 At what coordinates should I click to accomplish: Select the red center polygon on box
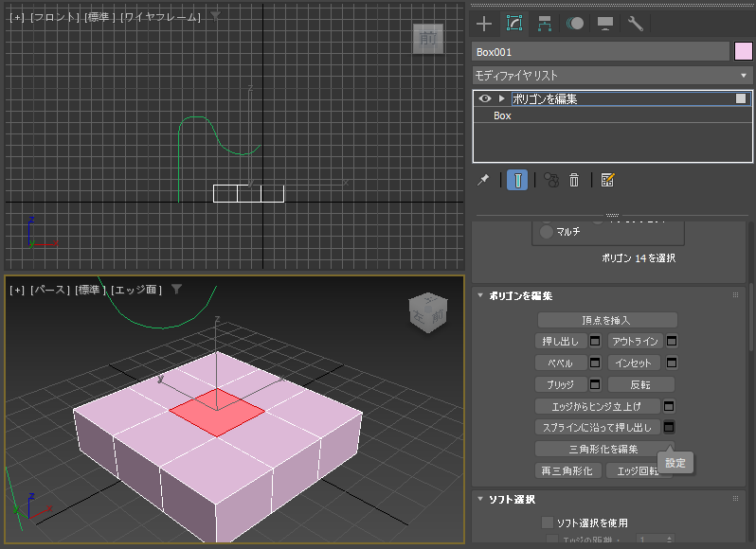point(217,414)
